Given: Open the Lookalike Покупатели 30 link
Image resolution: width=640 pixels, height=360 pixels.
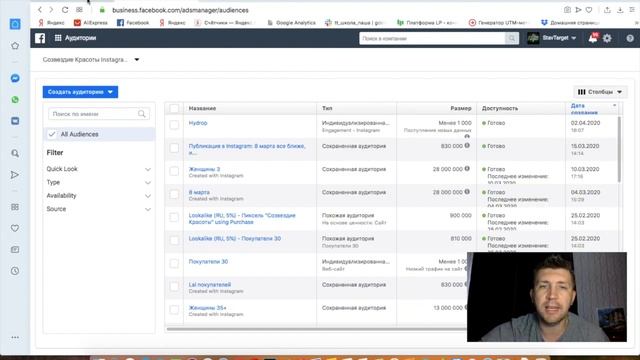Looking at the screenshot, I should (x=235, y=238).
